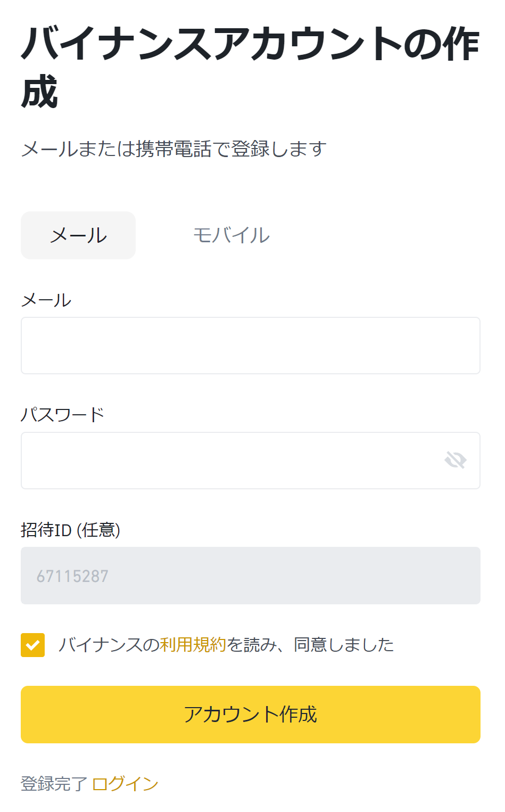The height and width of the screenshot is (812, 505).
Task: Click the バイナンスアカウントの作成 heading
Action: coord(251,68)
